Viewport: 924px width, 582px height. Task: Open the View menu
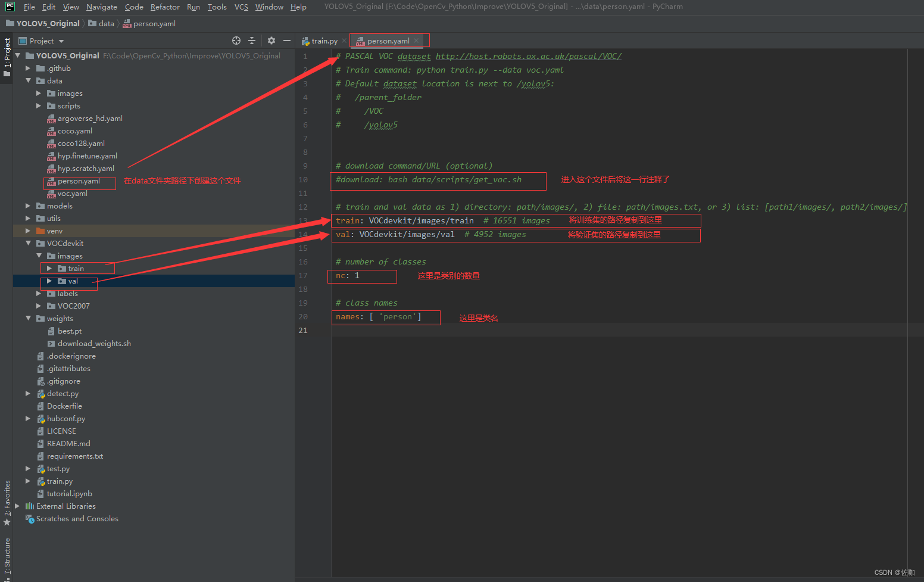point(71,7)
